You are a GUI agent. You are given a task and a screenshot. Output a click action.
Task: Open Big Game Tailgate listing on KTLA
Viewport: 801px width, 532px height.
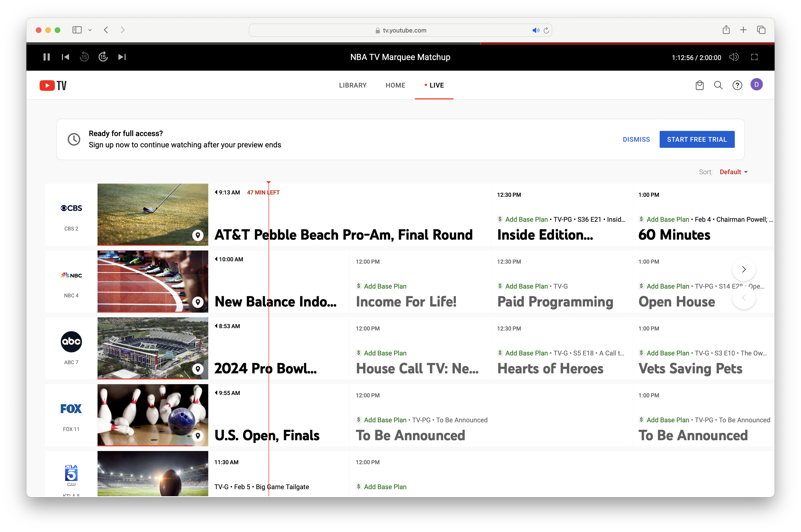[279, 474]
